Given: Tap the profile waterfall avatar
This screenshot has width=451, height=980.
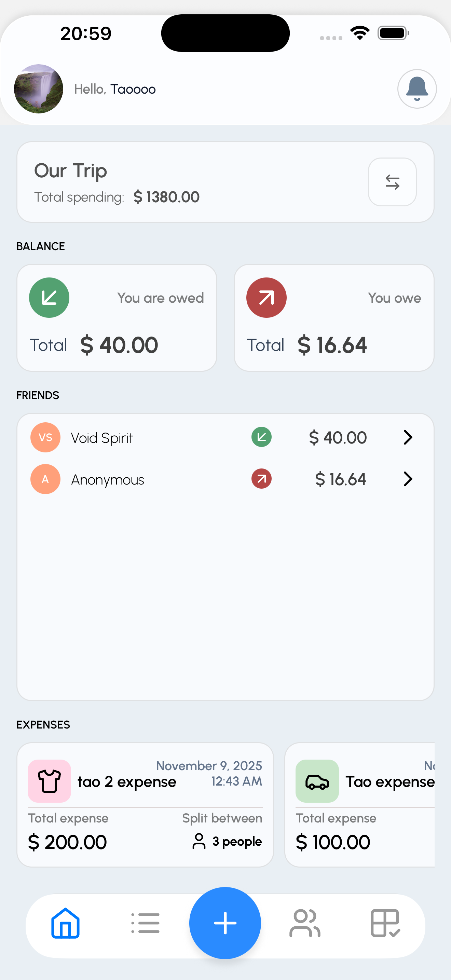Looking at the screenshot, I should [38, 89].
